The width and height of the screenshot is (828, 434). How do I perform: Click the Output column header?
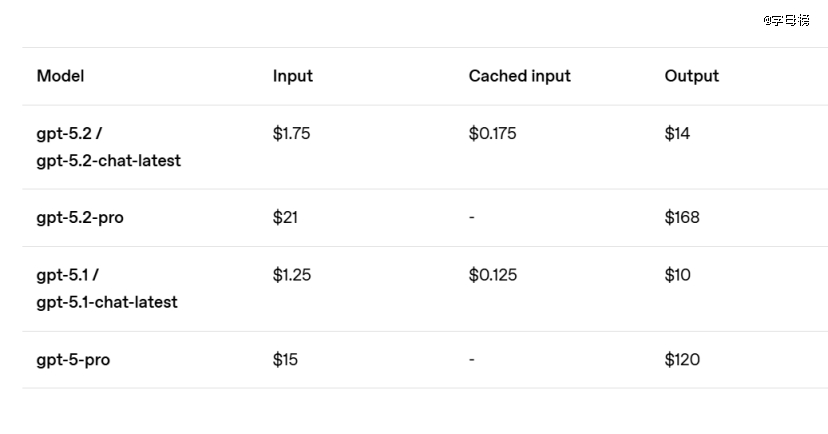(x=691, y=76)
